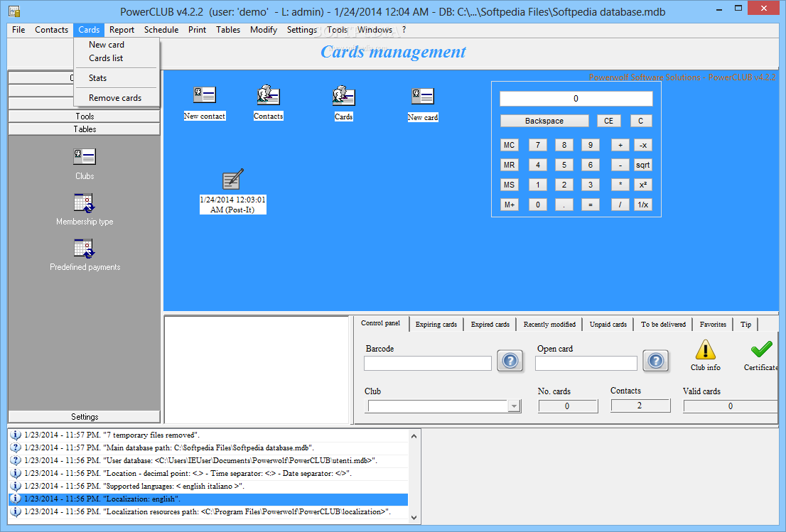Switch to the Tip tab
The image size is (786, 532).
coord(746,324)
